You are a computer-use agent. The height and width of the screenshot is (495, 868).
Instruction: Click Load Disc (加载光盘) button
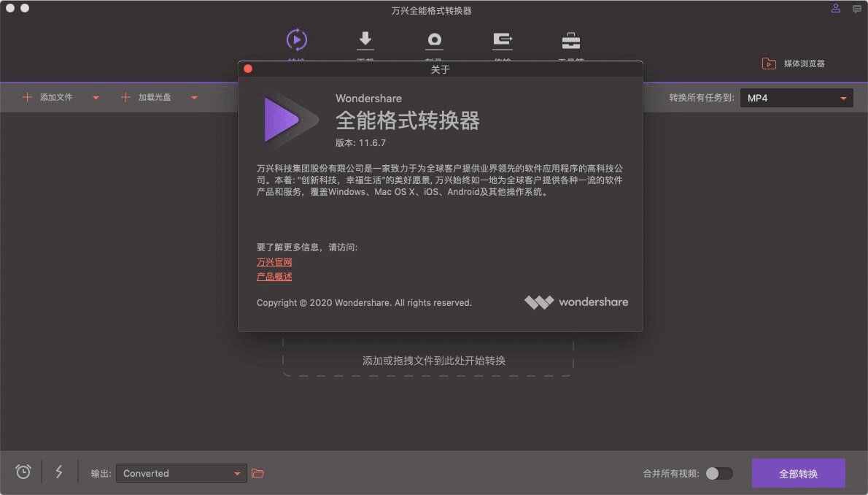(x=146, y=97)
